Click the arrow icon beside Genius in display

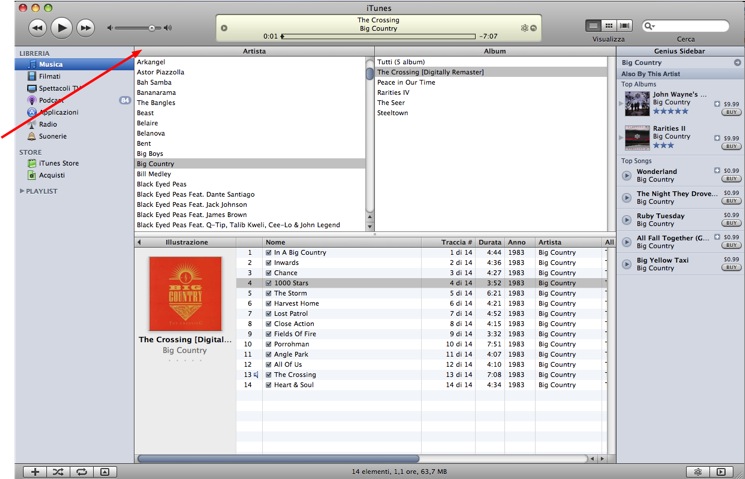(x=534, y=28)
